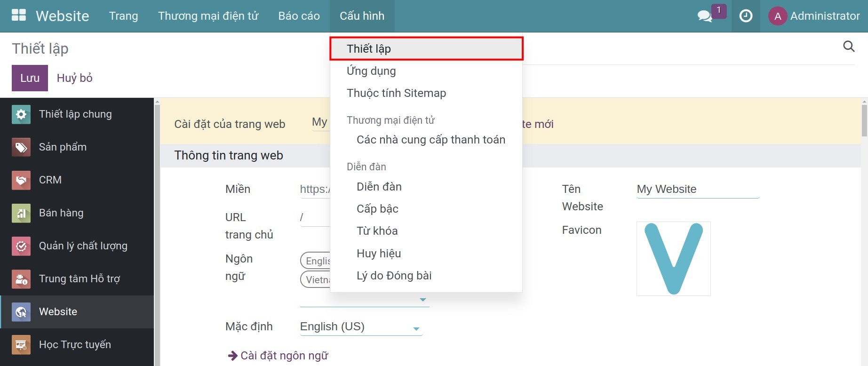The image size is (868, 366).
Task: Open Quản lý chất lượng sidebar icon
Action: [x=21, y=246]
